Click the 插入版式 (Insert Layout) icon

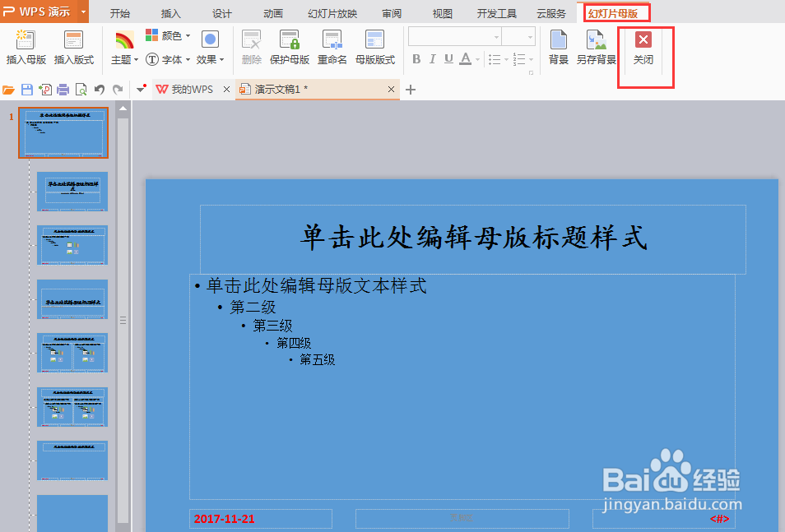[x=73, y=47]
